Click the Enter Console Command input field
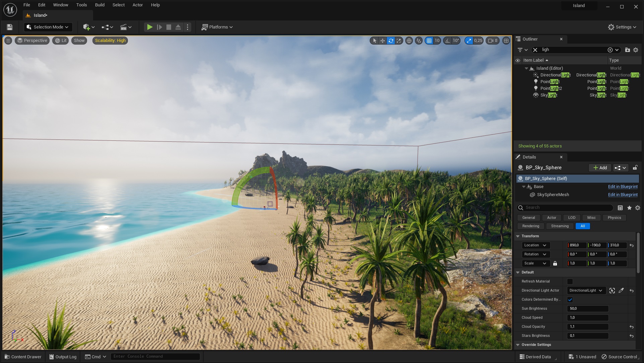The width and height of the screenshot is (644, 363). point(155,356)
